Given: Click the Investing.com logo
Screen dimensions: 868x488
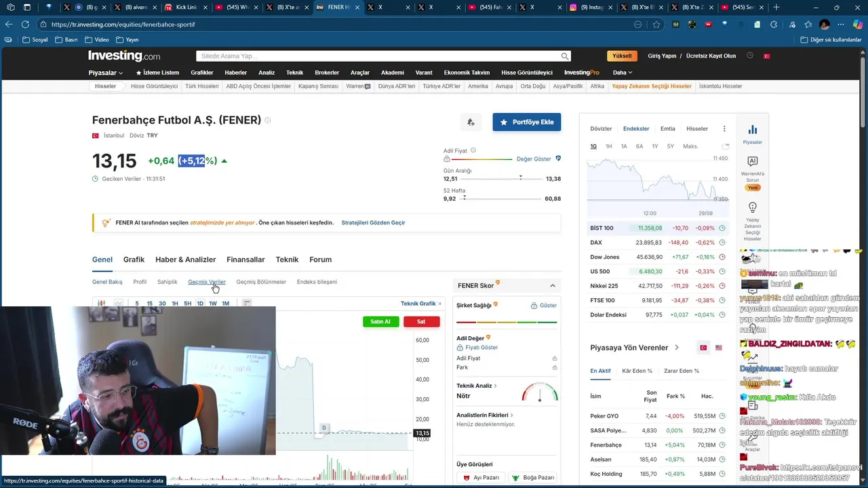Looking at the screenshot, I should point(124,56).
